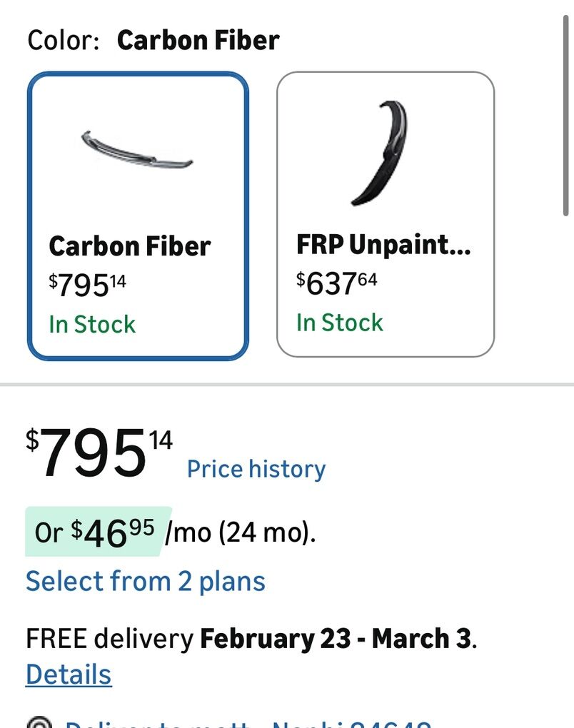Viewport: 574px width, 728px height.
Task: Click the $46.95 monthly payment badge
Action: 99,532
